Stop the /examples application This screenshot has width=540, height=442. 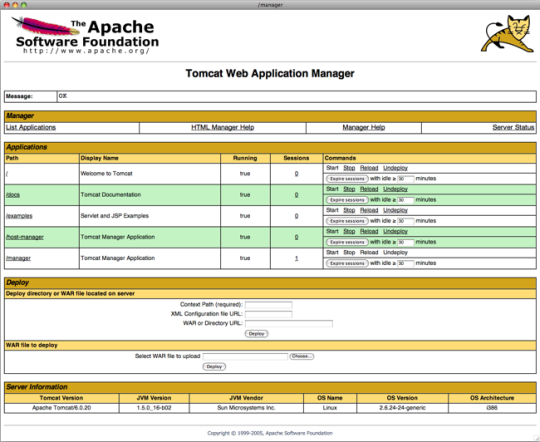[x=349, y=210]
